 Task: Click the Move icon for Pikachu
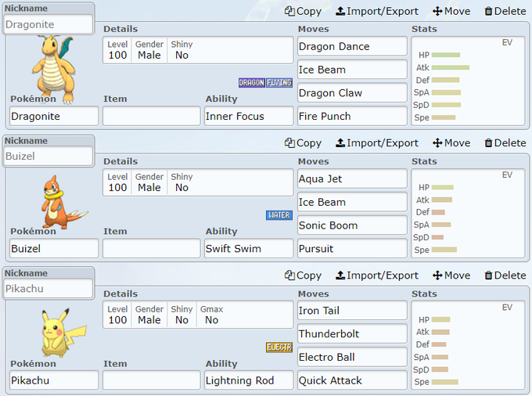(437, 275)
